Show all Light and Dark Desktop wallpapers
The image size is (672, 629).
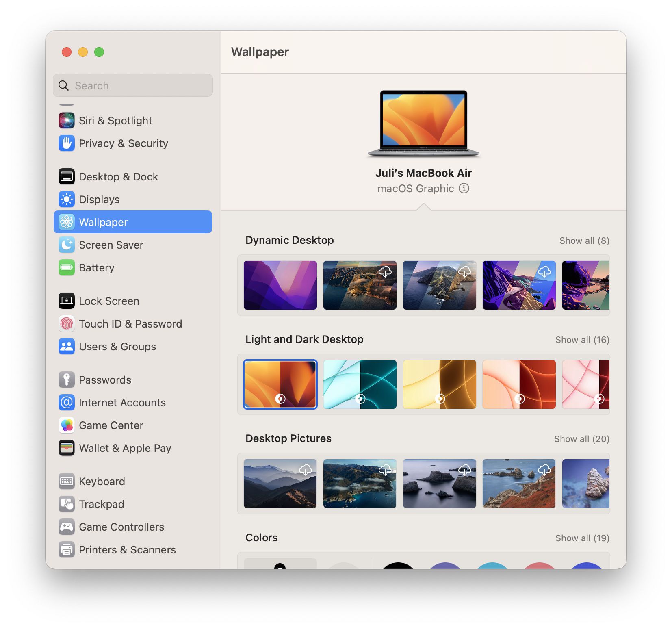click(x=582, y=339)
